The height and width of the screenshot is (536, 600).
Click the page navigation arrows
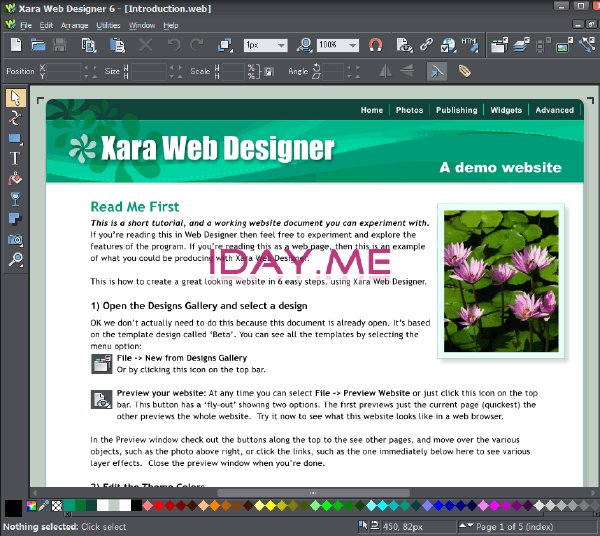click(x=466, y=526)
